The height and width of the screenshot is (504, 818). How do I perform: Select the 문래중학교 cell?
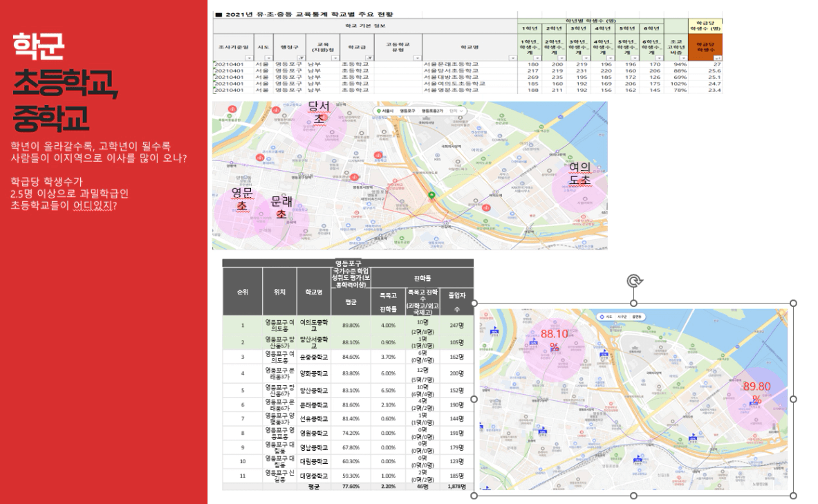coord(314,405)
